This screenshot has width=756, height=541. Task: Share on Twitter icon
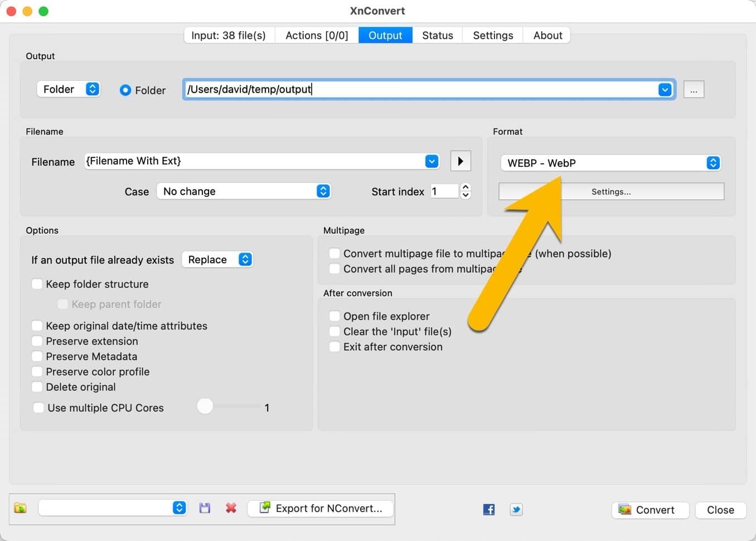pyautogui.click(x=516, y=509)
